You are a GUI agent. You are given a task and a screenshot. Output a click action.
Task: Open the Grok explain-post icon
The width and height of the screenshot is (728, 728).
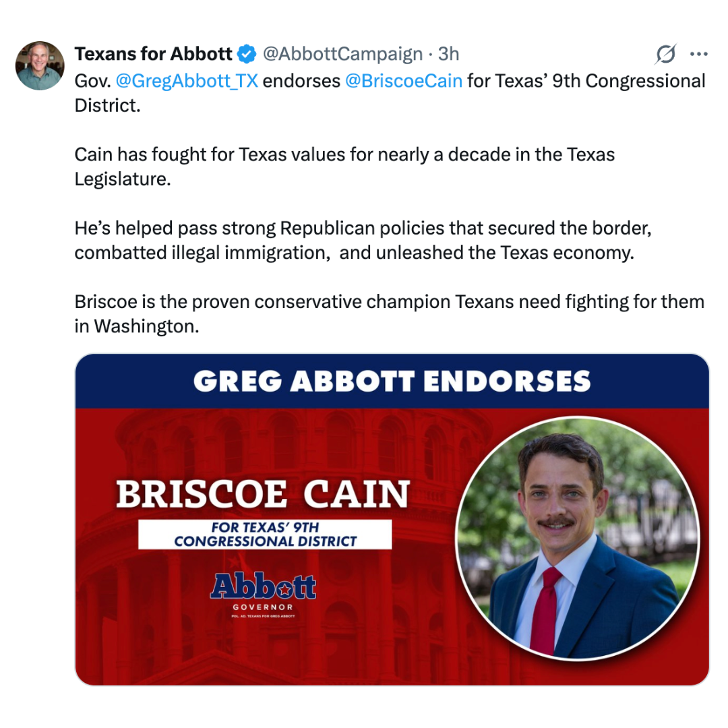point(666,54)
